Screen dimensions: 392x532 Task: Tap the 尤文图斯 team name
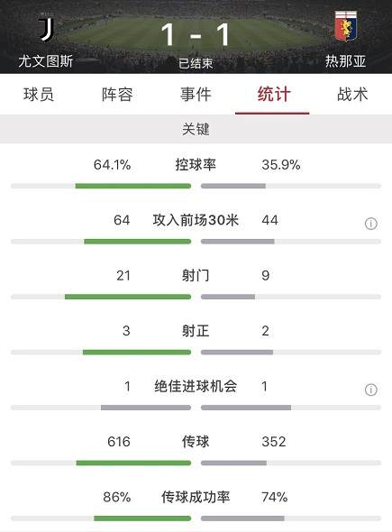(46, 61)
